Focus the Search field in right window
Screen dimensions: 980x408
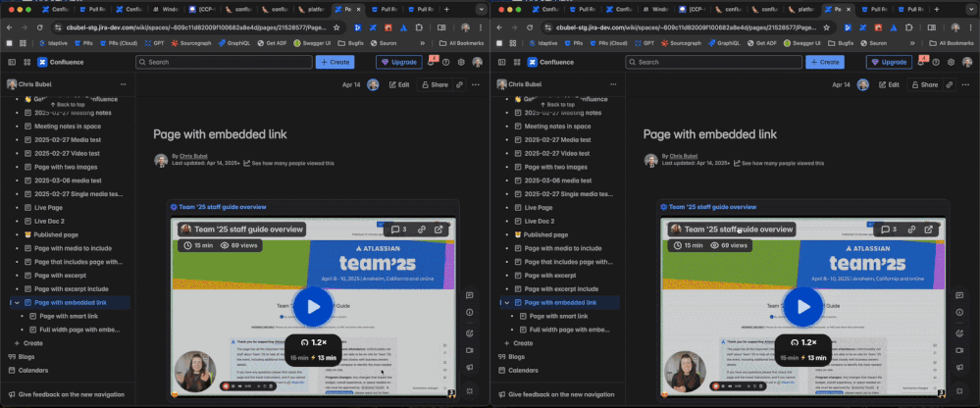coord(714,62)
